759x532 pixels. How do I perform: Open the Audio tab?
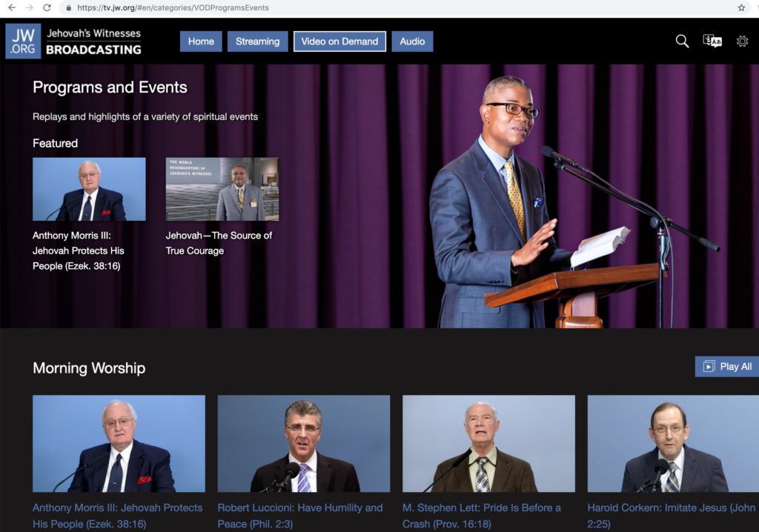tap(412, 41)
